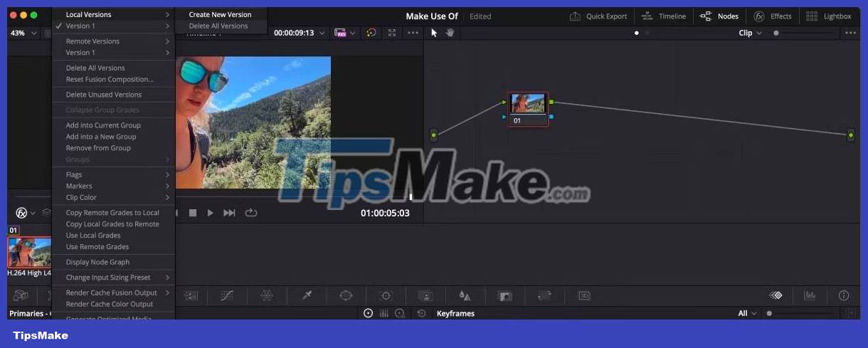Open the timecode 00:00:09:13 dropdown
Screen dimensions: 868x348
(x=300, y=33)
